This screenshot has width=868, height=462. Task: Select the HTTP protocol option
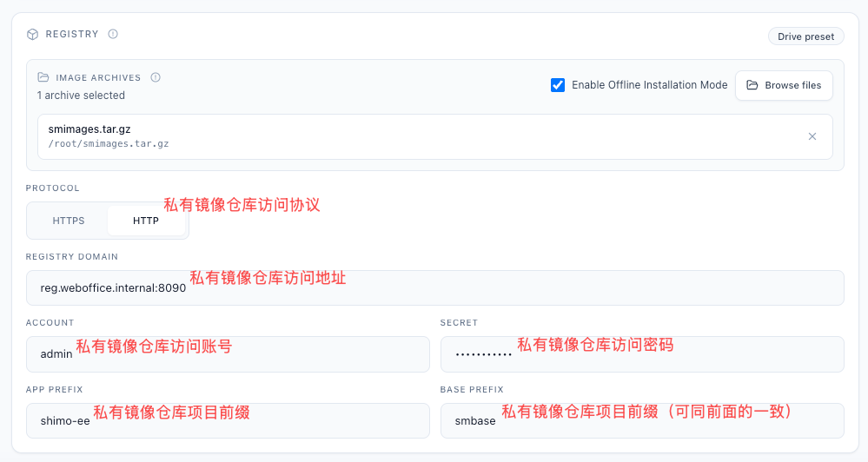146,221
